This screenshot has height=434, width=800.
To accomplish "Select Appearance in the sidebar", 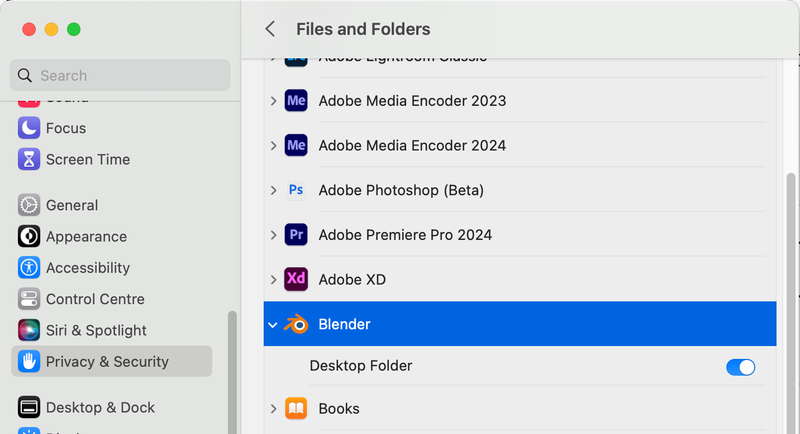I will click(x=86, y=237).
